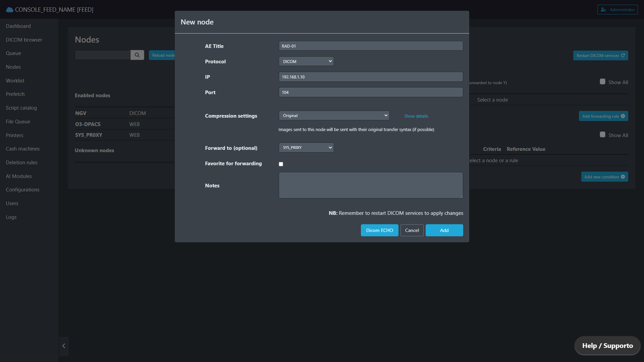Image resolution: width=644 pixels, height=362 pixels.
Task: Enable Favorite for forwarding checkbox
Action: click(x=281, y=164)
